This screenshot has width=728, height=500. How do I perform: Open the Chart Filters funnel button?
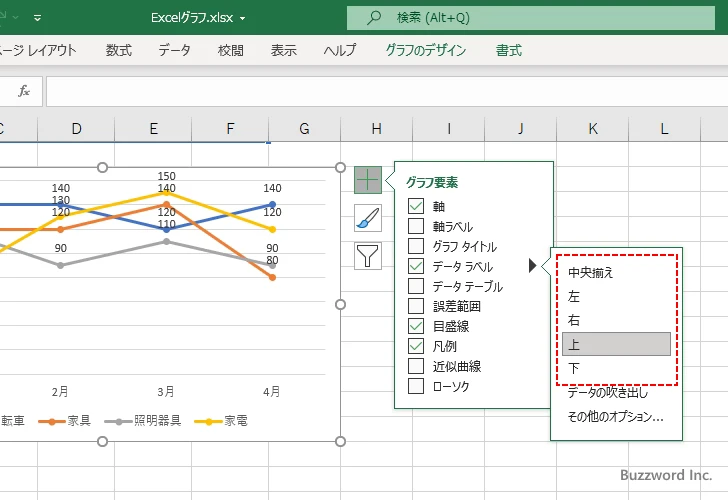click(368, 256)
